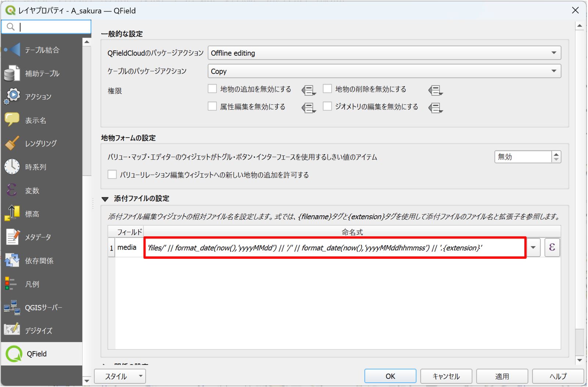Open QFieldCloudのパッケージアクション dropdown
Image resolution: width=588 pixels, height=387 pixels.
(x=384, y=53)
